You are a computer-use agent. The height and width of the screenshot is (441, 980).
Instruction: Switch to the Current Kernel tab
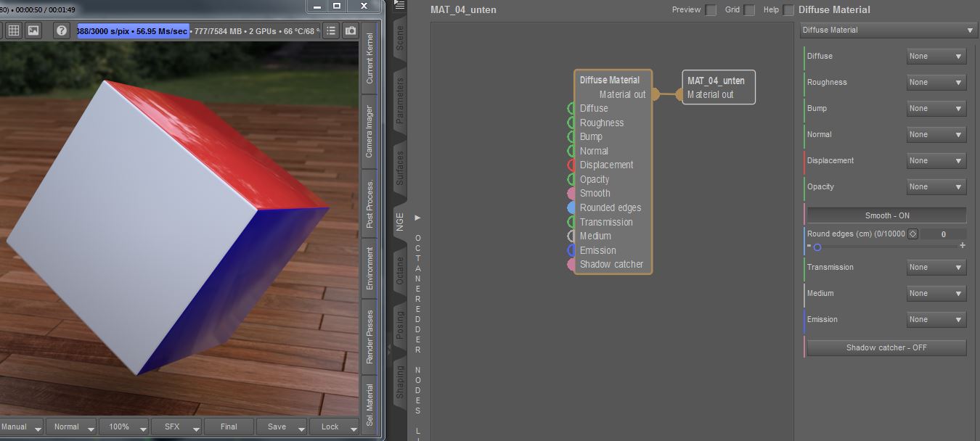pyautogui.click(x=369, y=58)
